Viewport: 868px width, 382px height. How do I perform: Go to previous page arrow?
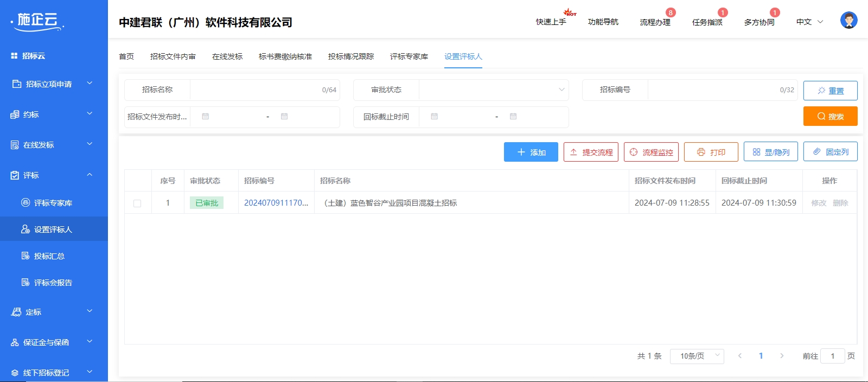click(740, 356)
